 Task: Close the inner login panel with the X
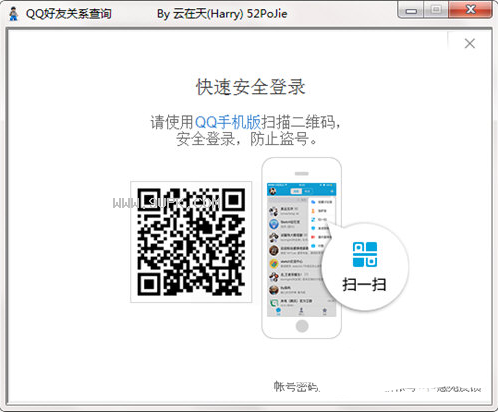tap(470, 43)
